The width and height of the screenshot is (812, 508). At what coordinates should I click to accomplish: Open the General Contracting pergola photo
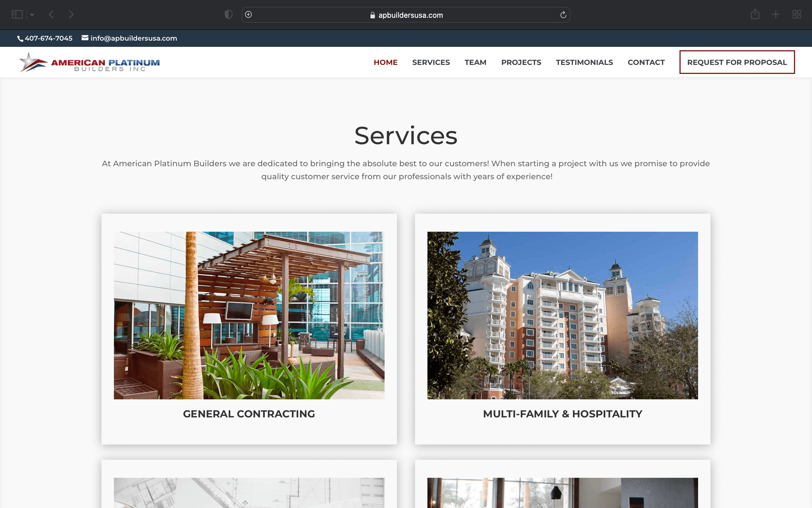coord(249,316)
